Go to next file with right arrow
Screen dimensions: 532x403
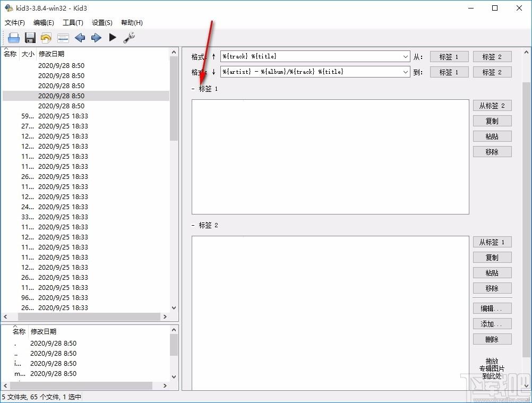pos(96,38)
